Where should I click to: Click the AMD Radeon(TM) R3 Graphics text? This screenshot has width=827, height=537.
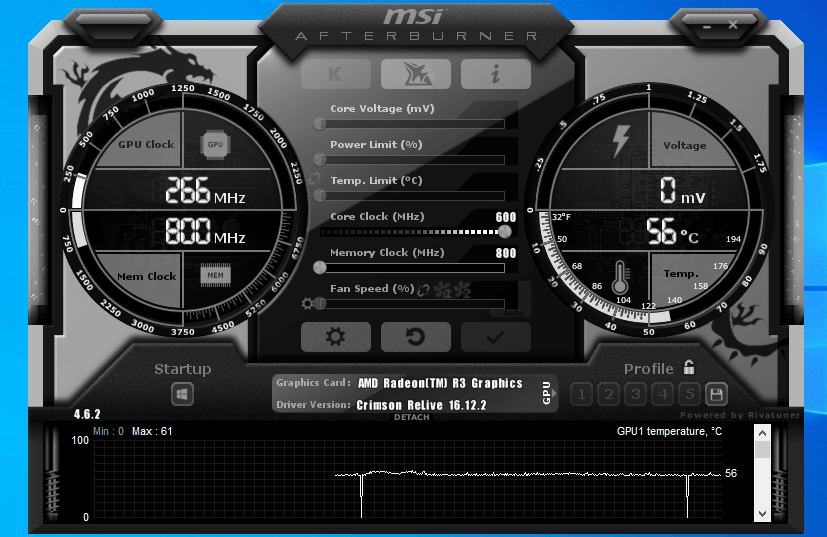(x=440, y=383)
